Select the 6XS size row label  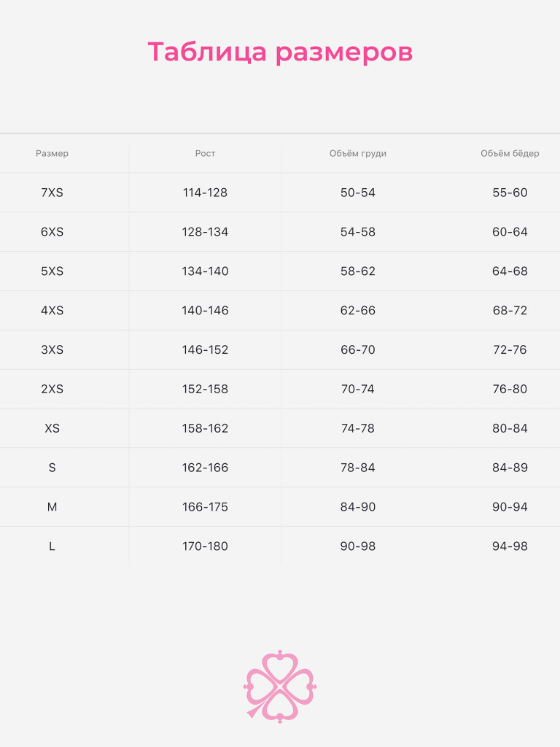(52, 233)
